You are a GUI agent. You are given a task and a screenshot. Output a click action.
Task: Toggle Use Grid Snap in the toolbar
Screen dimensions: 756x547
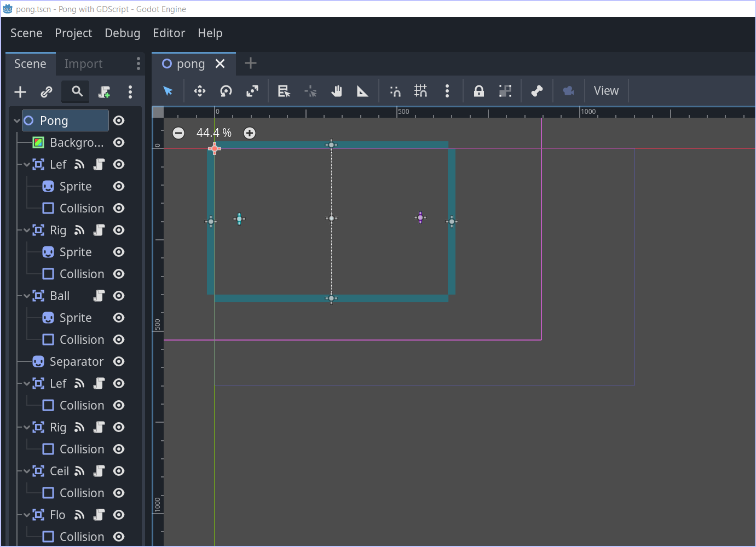pos(420,91)
